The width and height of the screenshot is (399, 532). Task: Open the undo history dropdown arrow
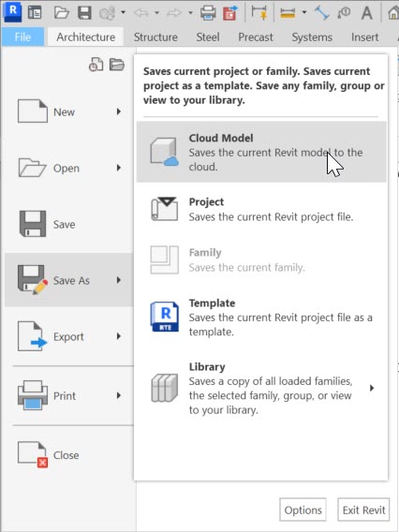[156, 13]
